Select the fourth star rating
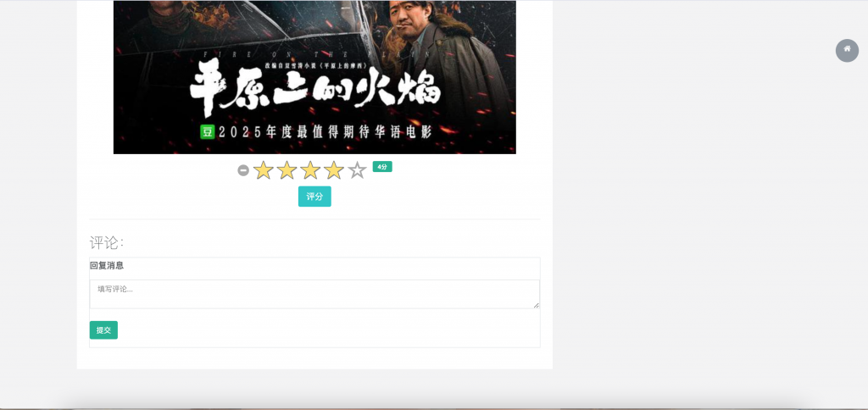Screen dimensions: 868x410 point(334,170)
